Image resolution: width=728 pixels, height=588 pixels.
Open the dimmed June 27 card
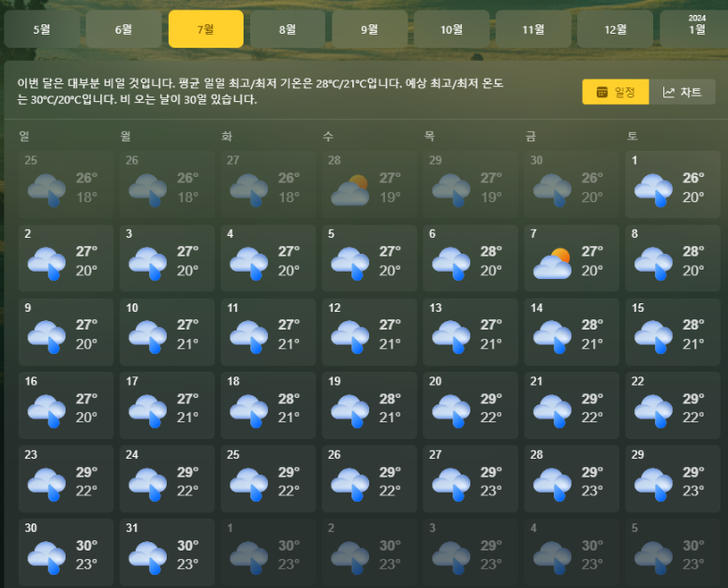268,184
